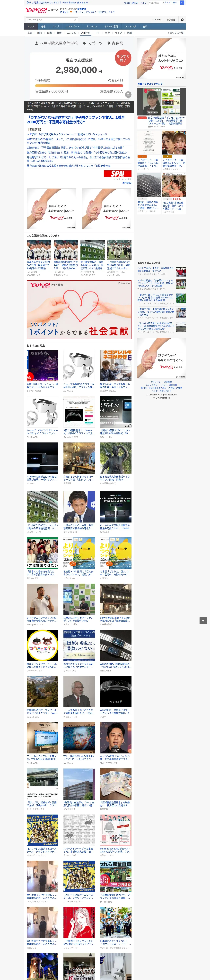This screenshot has height=980, width=210.
Task: Click the メディアステートメント footer link
Action: (x=156, y=385)
